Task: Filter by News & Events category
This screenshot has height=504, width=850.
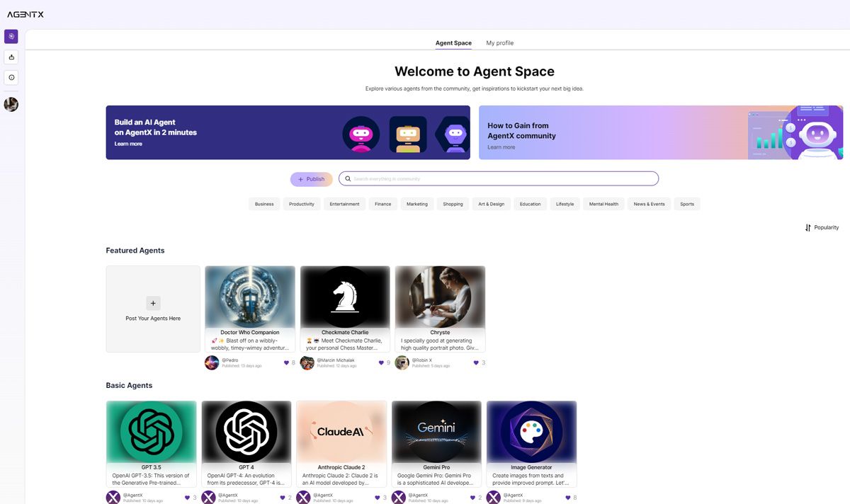Action: [x=650, y=204]
